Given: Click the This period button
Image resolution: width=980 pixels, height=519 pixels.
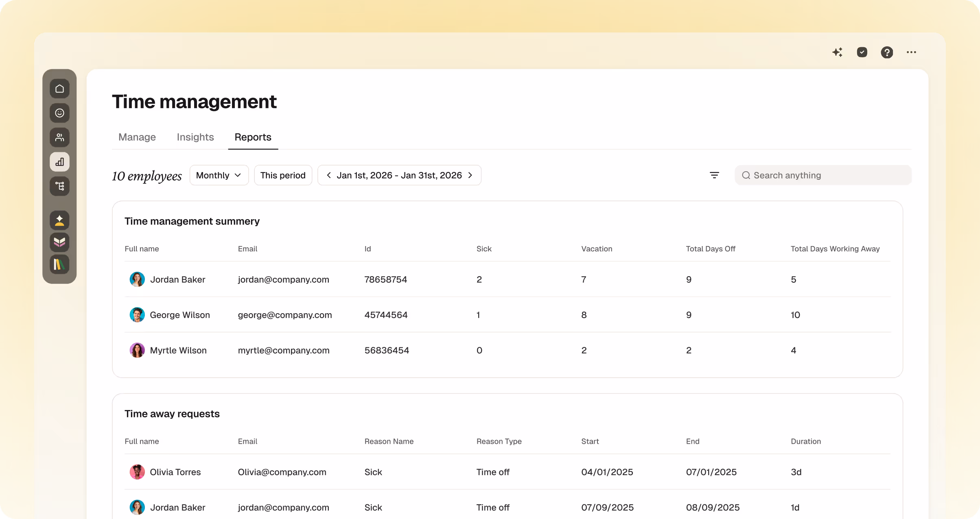Looking at the screenshot, I should tap(283, 175).
